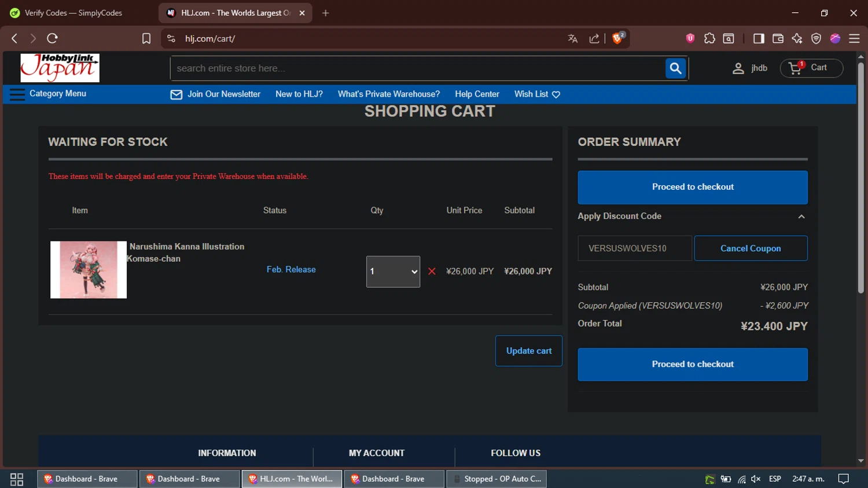Go to HobbyLink Japan logo homepage
This screenshot has width=868, height=488.
pyautogui.click(x=60, y=68)
